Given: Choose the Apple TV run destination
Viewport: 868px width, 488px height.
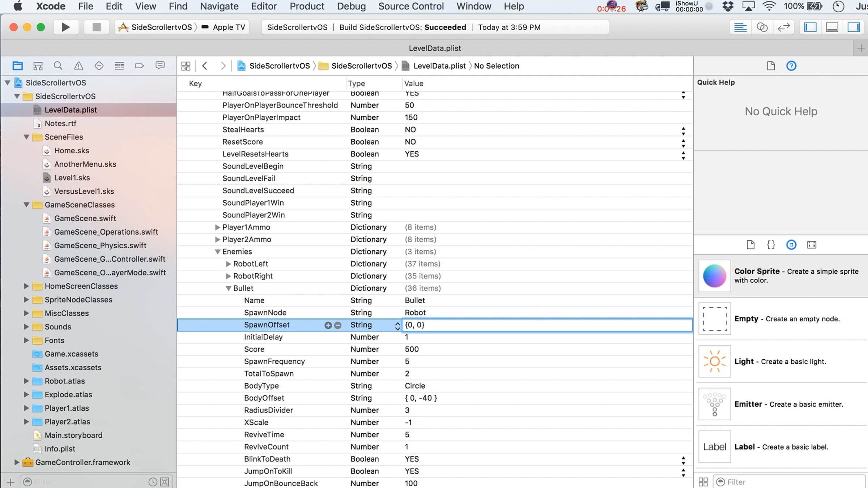Looking at the screenshot, I should tap(224, 27).
